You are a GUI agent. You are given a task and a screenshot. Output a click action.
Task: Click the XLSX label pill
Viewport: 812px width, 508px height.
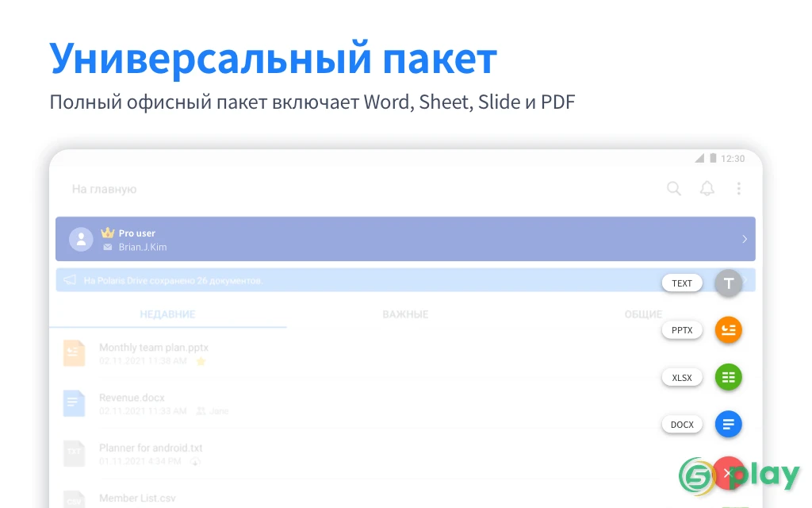682,377
